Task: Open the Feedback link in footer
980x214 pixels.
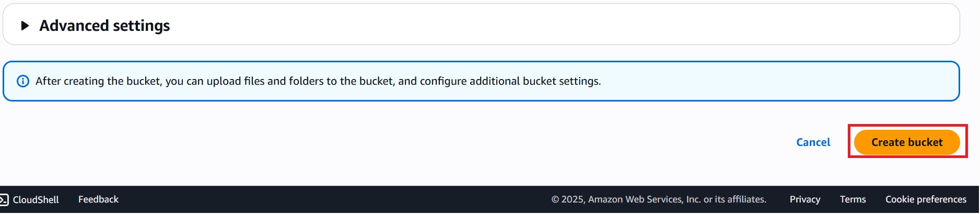Action: point(98,199)
